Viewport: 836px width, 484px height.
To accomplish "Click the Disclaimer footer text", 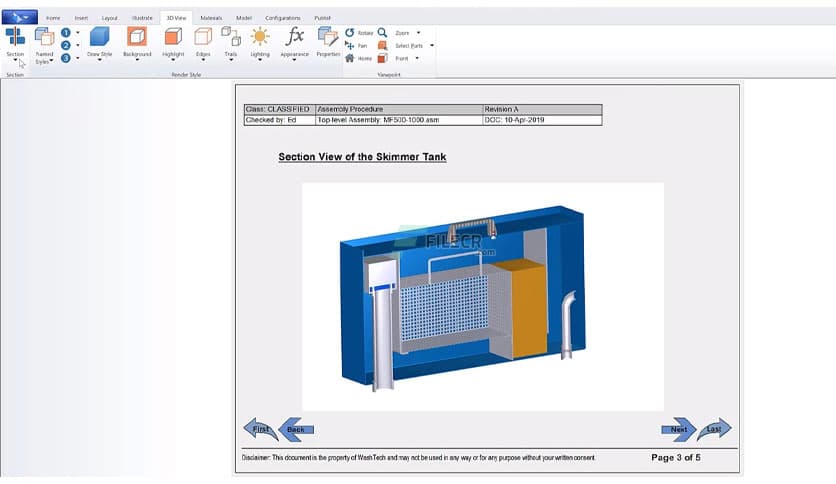I will pyautogui.click(x=419, y=458).
